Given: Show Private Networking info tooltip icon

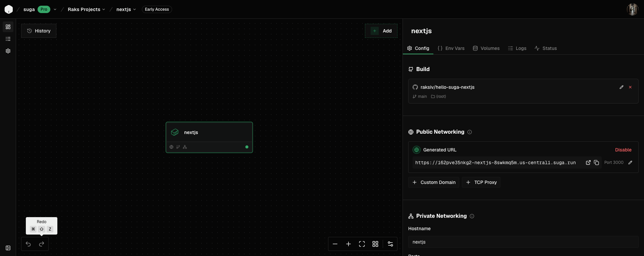Looking at the screenshot, I should 472,216.
